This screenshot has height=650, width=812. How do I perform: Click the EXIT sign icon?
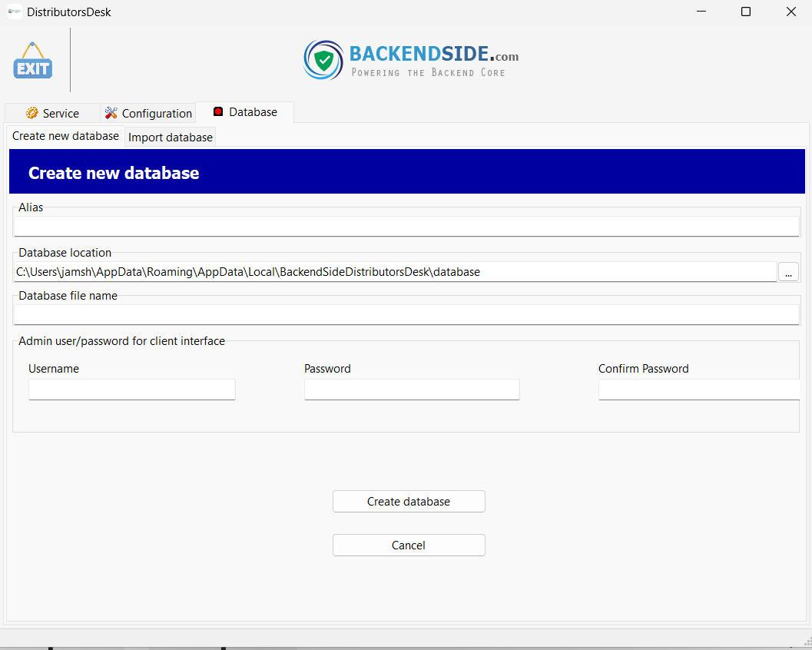32,61
